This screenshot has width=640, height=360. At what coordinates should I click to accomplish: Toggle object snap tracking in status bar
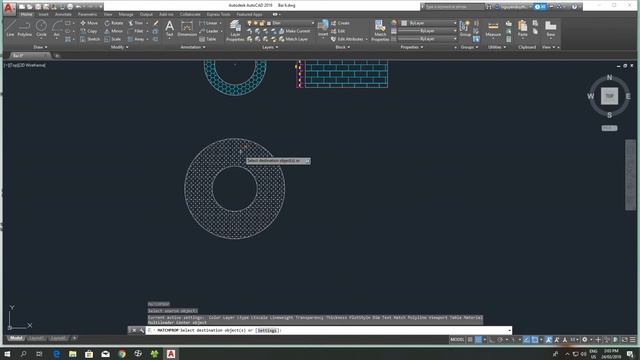pos(527,340)
